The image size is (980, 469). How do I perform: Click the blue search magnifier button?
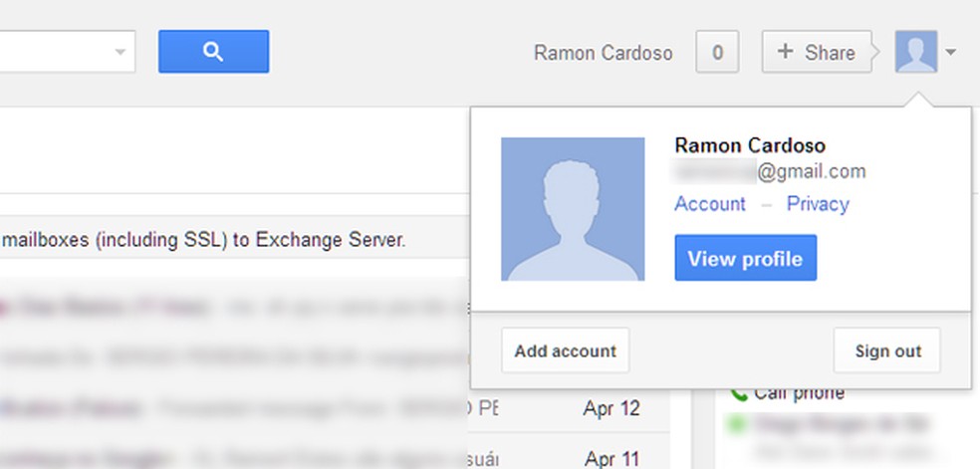pyautogui.click(x=214, y=52)
